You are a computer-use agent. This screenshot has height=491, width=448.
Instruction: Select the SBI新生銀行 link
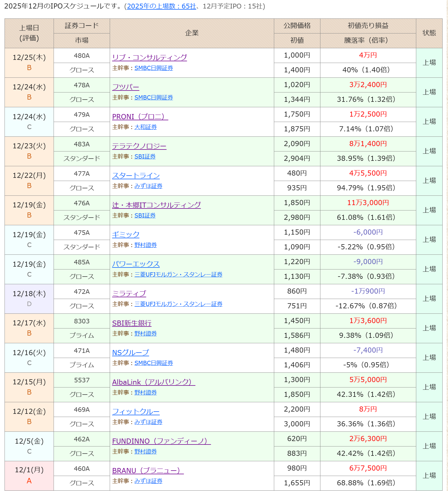pyautogui.click(x=132, y=323)
